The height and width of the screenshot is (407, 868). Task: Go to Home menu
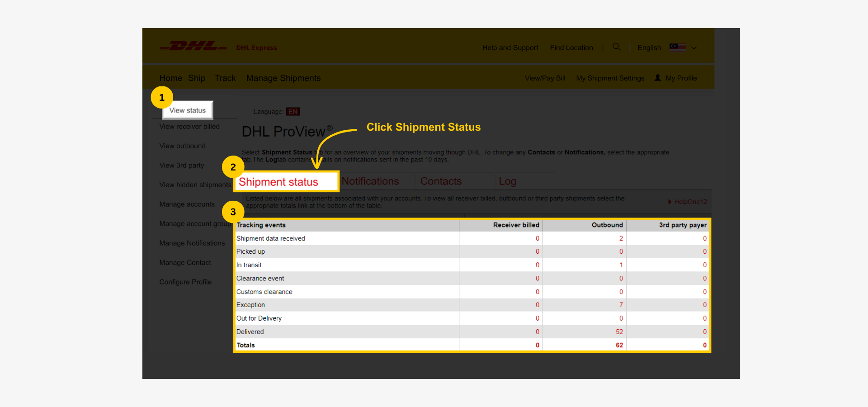[170, 78]
